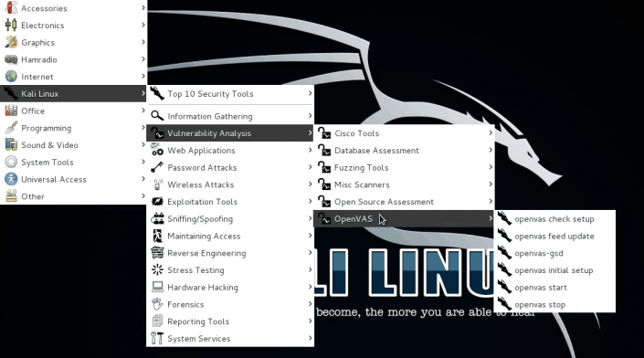Click the Hamradio category icon

click(x=11, y=59)
